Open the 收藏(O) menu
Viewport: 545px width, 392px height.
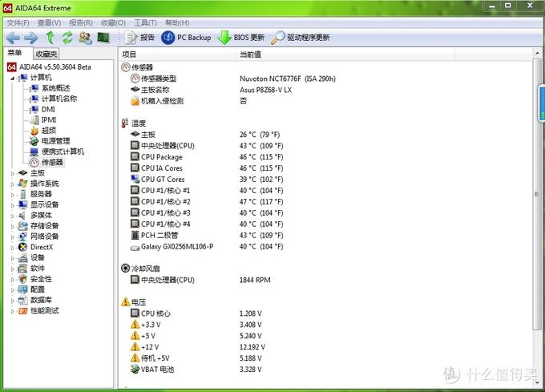[x=113, y=23]
